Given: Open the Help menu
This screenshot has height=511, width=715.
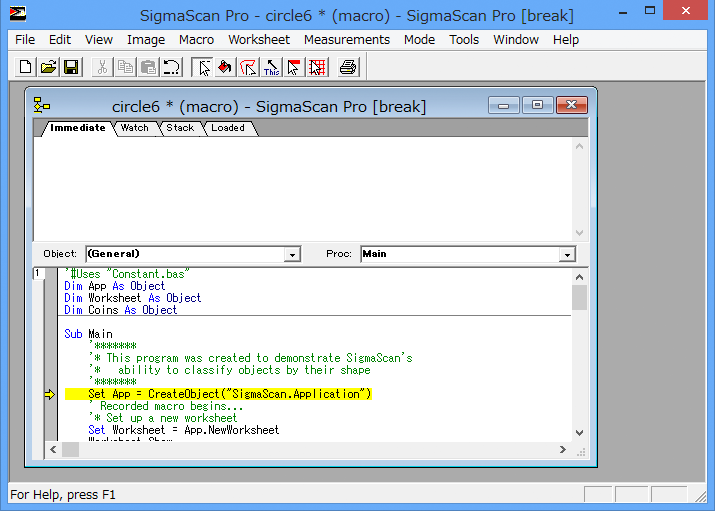Looking at the screenshot, I should [565, 40].
